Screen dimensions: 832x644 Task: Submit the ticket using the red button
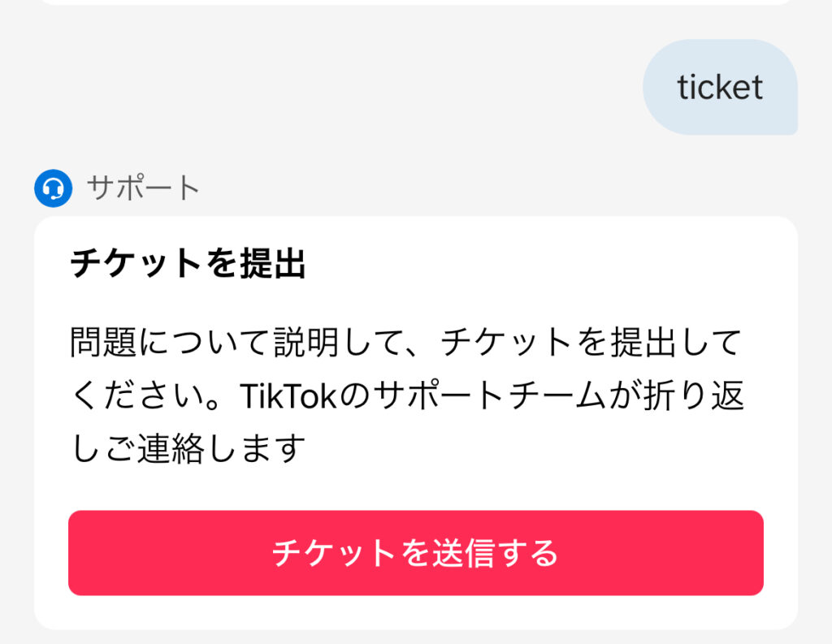point(415,553)
